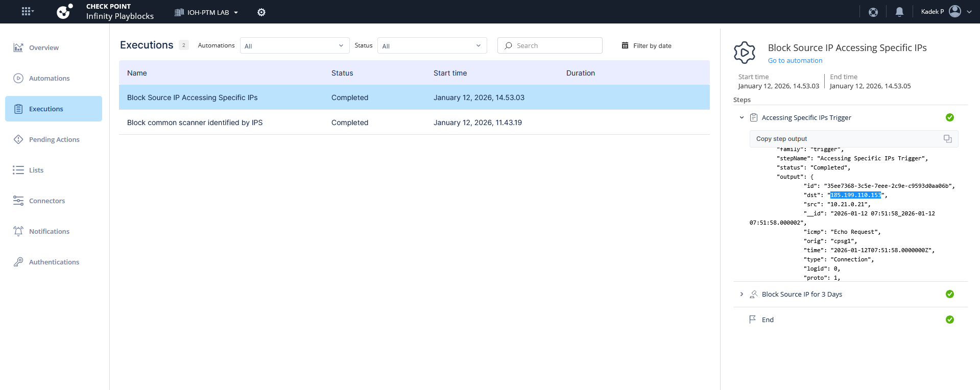Click the settings gear icon in header
Image resolution: width=980 pixels, height=390 pixels.
click(261, 12)
